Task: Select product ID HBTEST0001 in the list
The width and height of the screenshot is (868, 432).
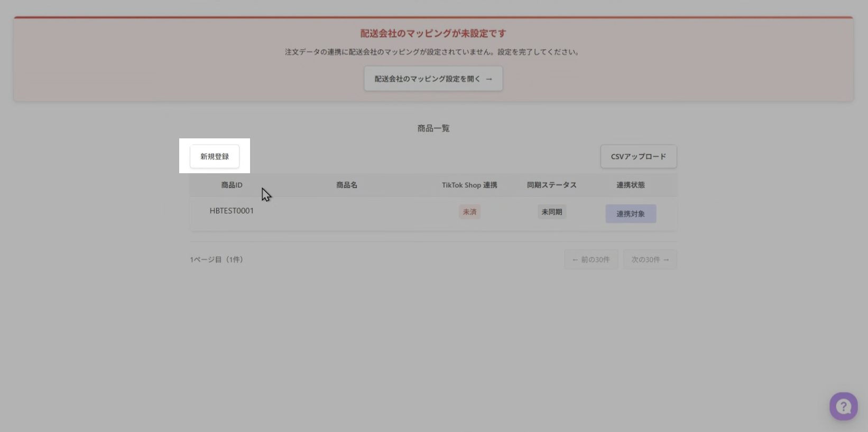Action: (x=232, y=211)
